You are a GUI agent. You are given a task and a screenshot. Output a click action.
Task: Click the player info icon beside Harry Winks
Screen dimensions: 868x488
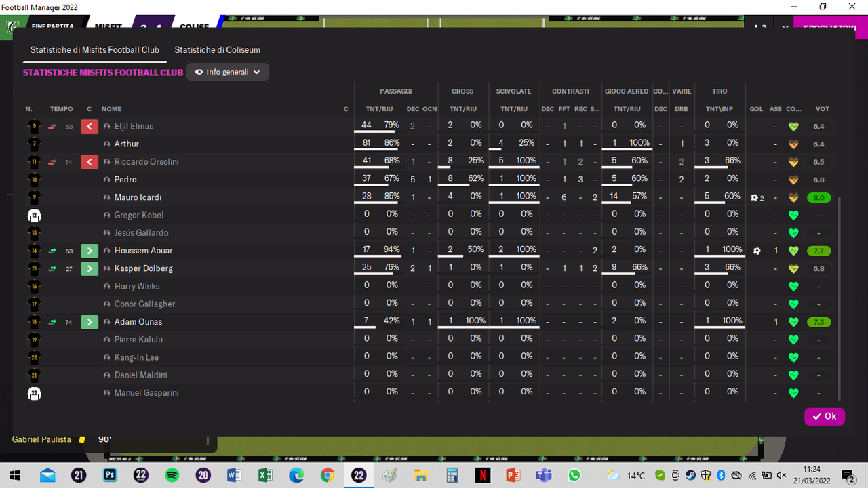point(106,286)
